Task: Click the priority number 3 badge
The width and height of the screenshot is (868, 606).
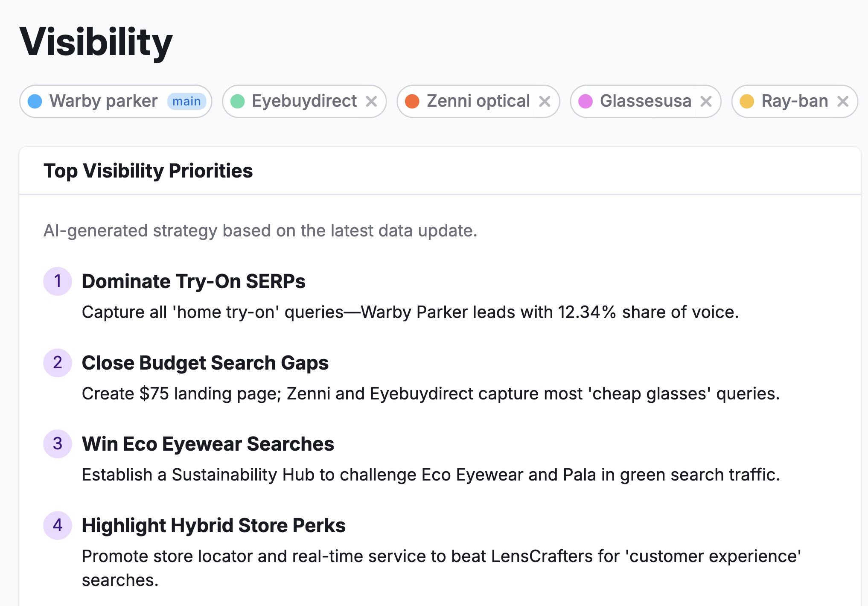Action: pyautogui.click(x=58, y=444)
